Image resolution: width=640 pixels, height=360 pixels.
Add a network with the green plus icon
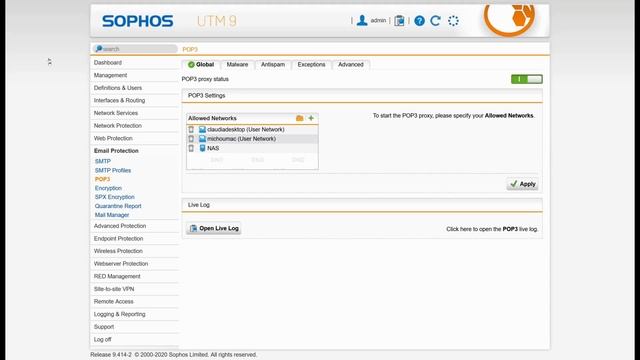point(311,118)
